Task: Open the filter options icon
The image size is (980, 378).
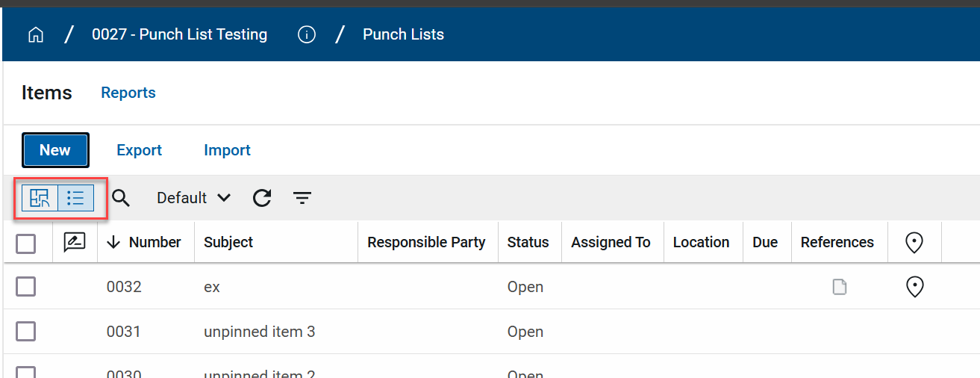Action: tap(302, 198)
